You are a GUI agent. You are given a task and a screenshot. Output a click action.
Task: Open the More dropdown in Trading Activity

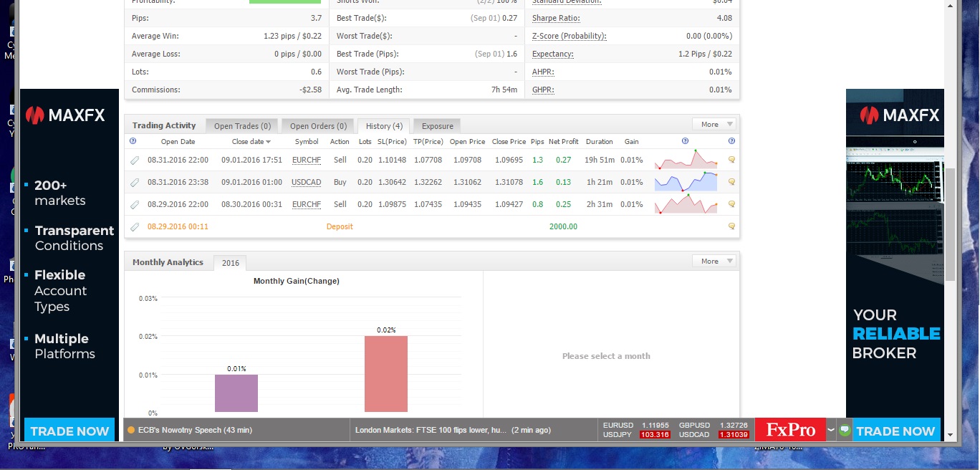(x=714, y=125)
